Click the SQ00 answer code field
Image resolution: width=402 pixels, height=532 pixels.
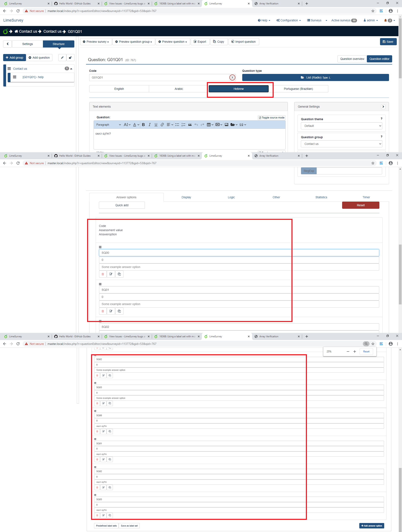pyautogui.click(x=239, y=252)
